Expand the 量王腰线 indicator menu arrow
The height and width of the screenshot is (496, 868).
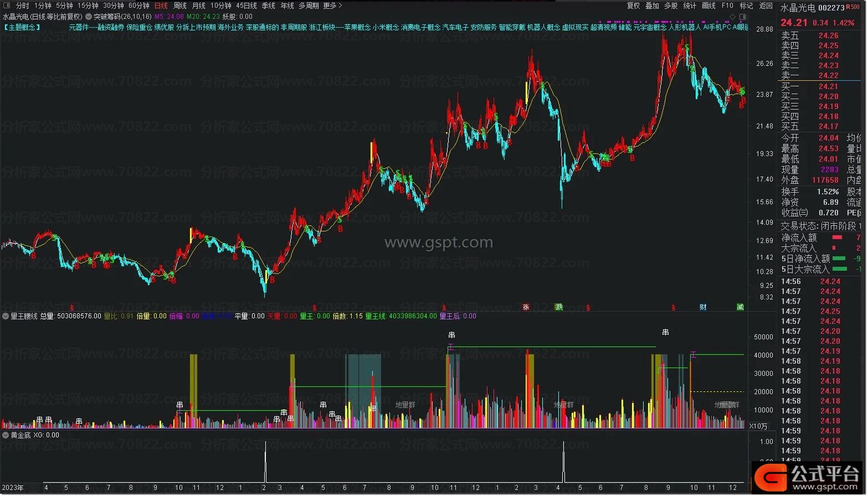6,316
